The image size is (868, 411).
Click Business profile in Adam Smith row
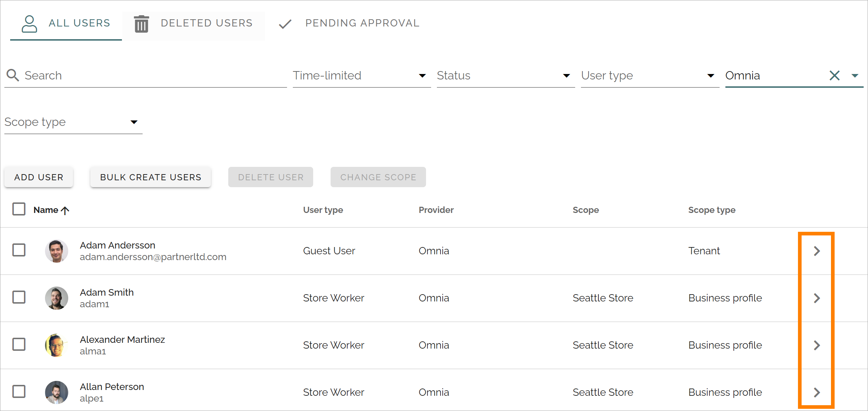click(x=725, y=298)
